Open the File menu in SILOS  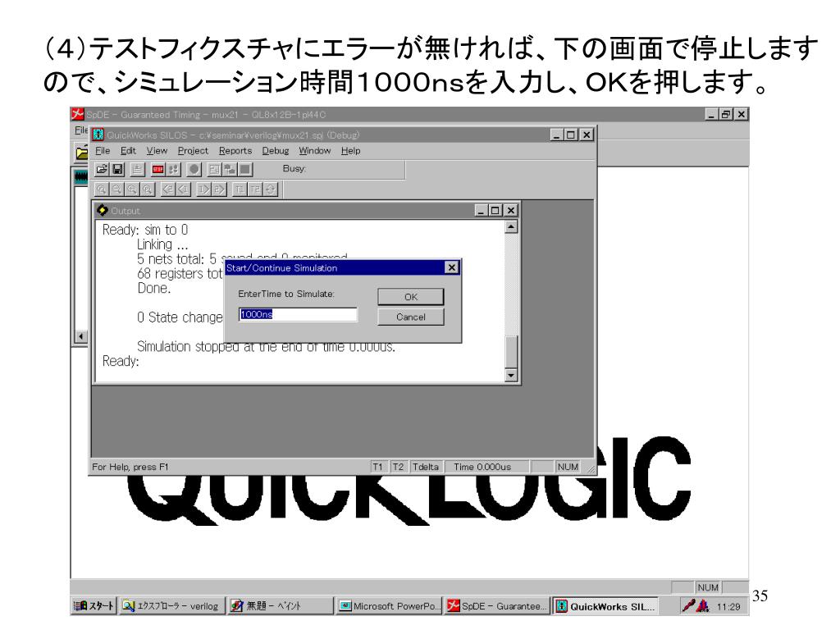103,151
